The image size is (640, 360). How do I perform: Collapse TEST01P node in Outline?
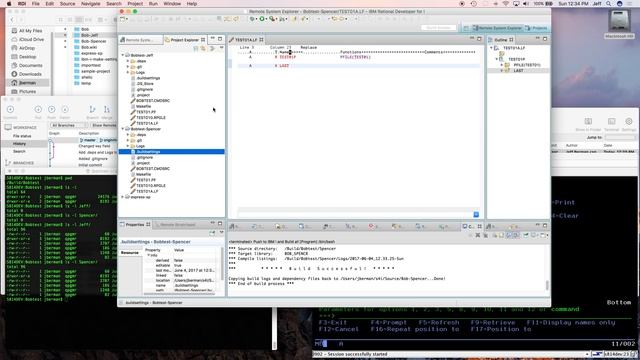tap(497, 59)
